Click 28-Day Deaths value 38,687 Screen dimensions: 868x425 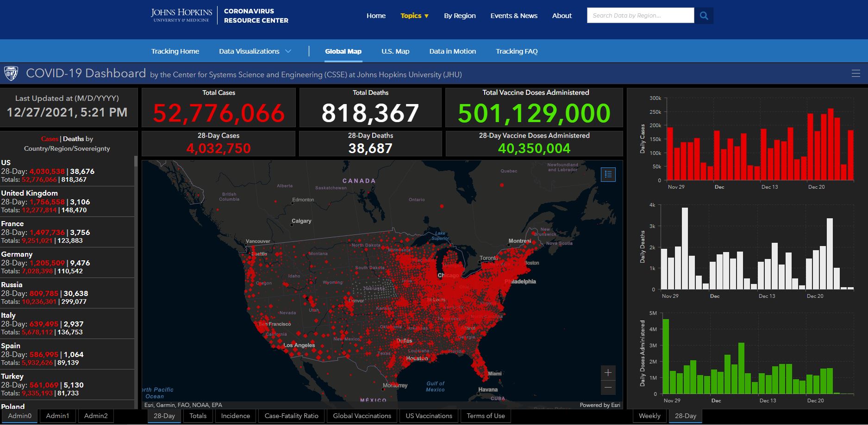click(370, 148)
